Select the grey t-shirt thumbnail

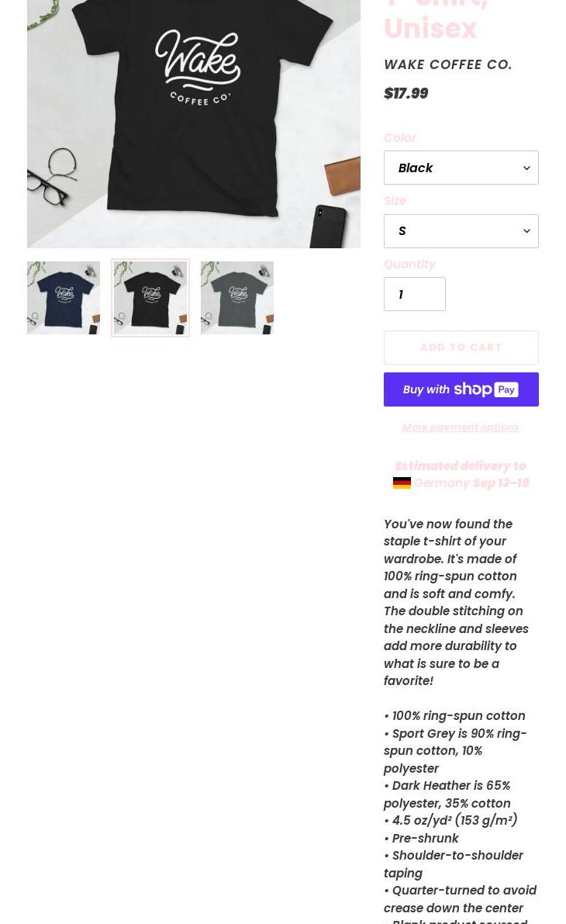click(236, 298)
